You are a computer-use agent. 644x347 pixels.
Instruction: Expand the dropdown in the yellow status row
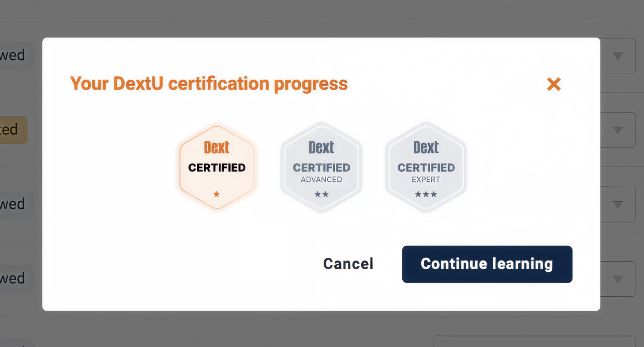(x=618, y=130)
